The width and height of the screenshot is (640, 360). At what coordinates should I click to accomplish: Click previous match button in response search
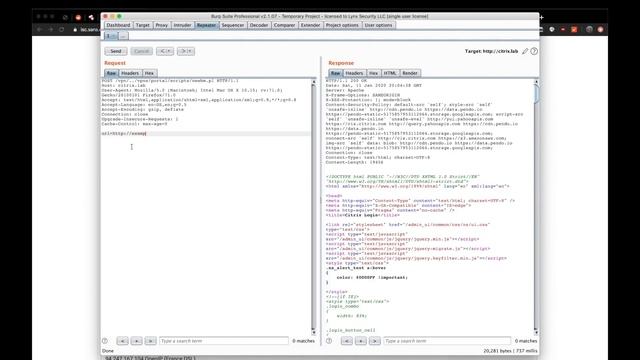[347, 341]
